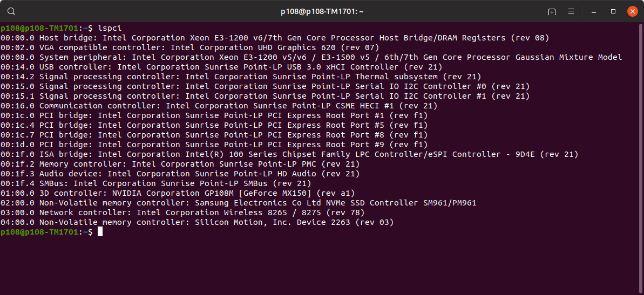Click the NVIDIA GeForce MX150 line
Screen dimensions: 644x295
(x=178, y=193)
